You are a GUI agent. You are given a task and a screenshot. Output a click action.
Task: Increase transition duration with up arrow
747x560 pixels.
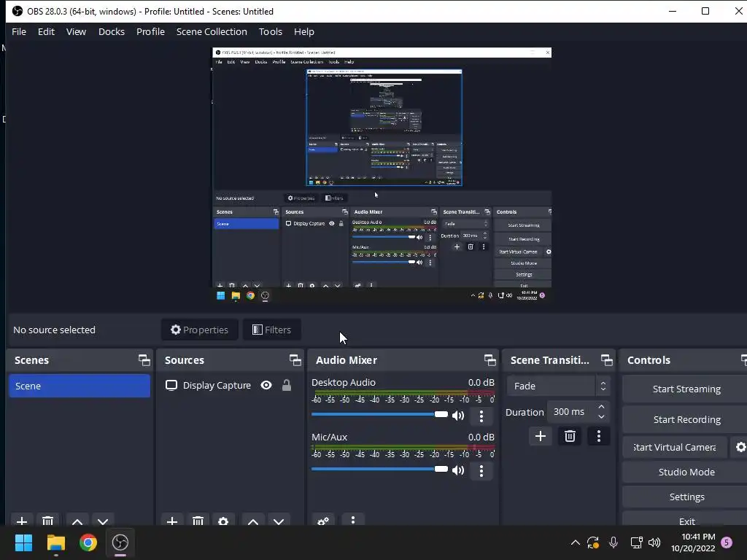[602, 407]
